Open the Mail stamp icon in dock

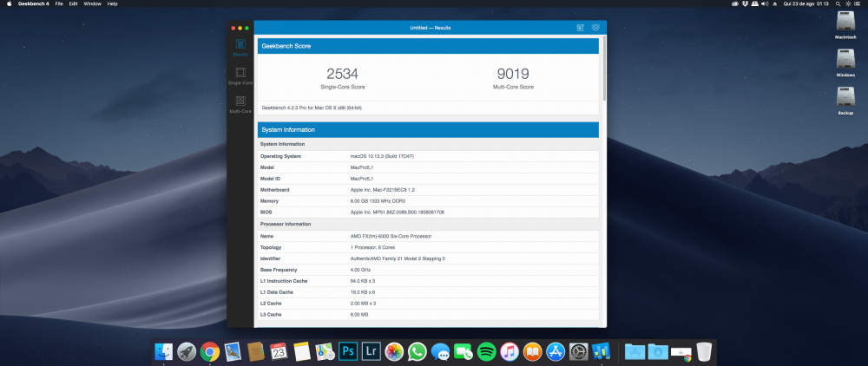pyautogui.click(x=233, y=351)
